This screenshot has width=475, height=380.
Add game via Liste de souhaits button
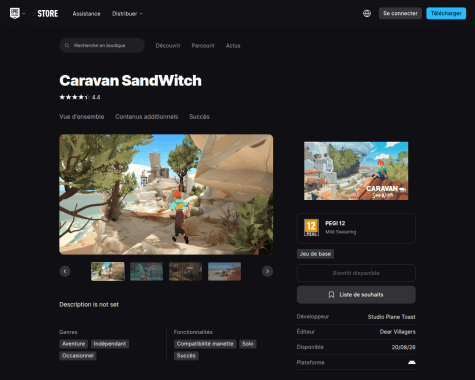(356, 295)
